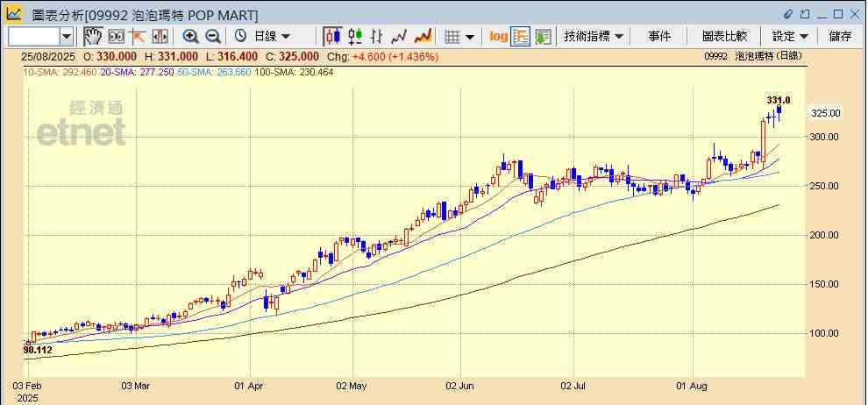Click the 100-SMA: 230.464 legend label
Viewport: 868px width, 405px height.
tap(294, 72)
